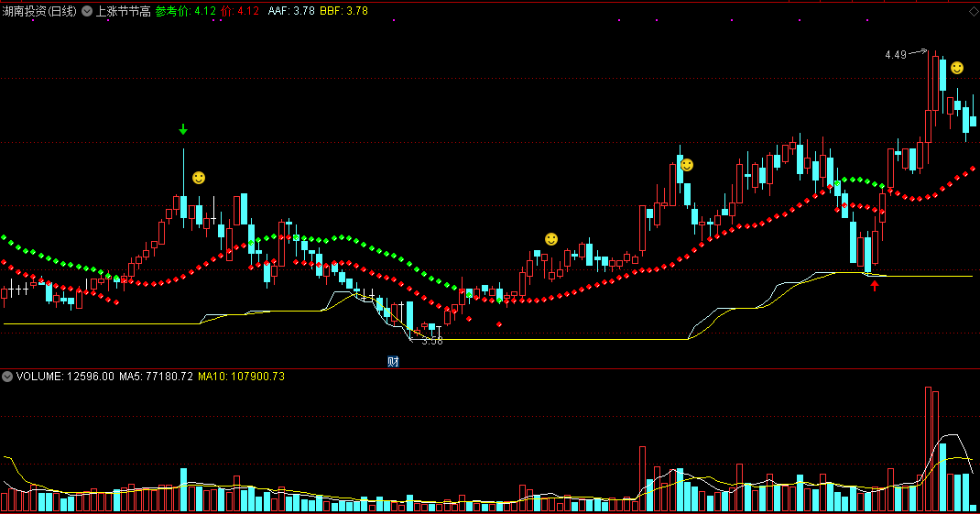Click the AAF: 3.78 readout
Screen dimensions: 980x514
pyautogui.click(x=291, y=11)
